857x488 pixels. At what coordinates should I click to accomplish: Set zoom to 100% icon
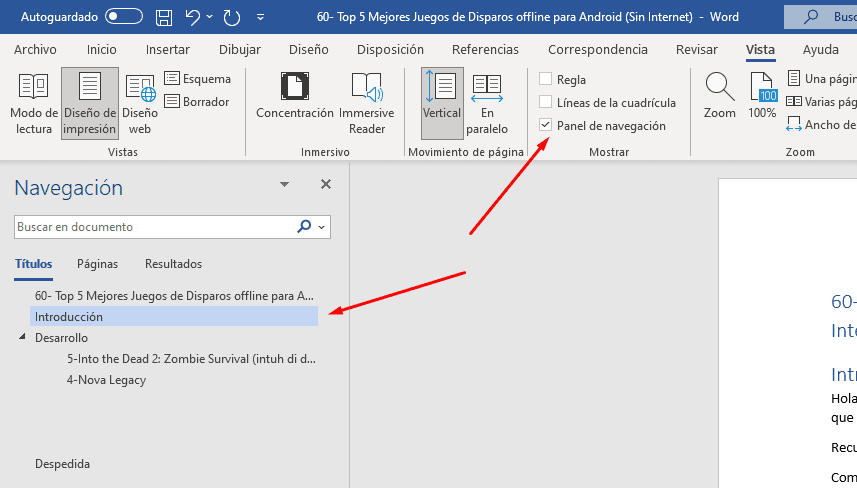[762, 96]
